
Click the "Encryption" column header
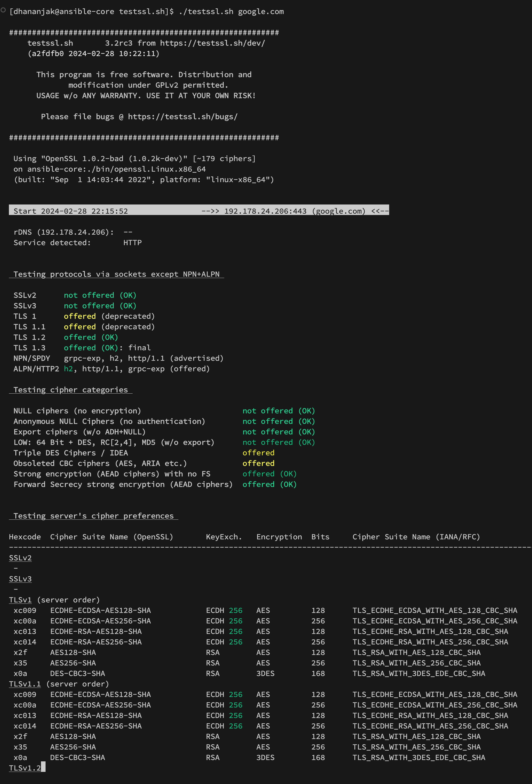(279, 537)
